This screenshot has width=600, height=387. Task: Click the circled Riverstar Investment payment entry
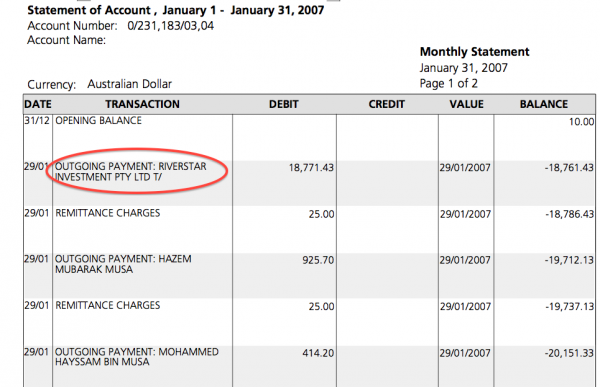[x=130, y=171]
